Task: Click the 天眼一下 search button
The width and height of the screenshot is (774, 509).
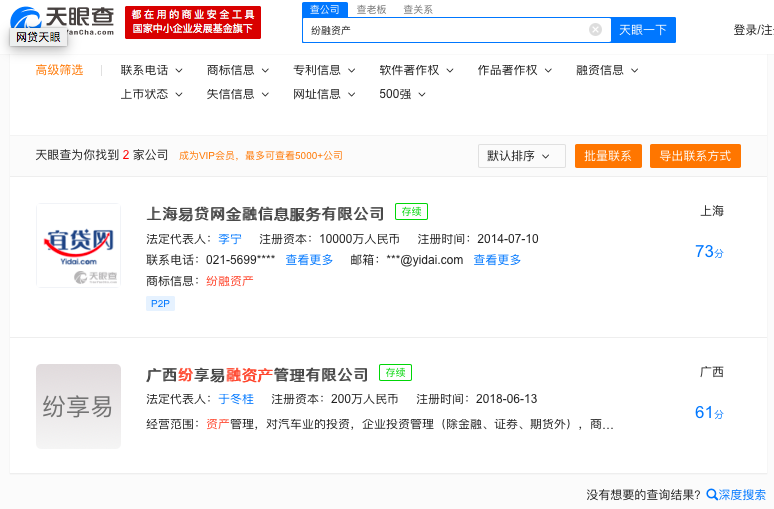Action: 643,30
